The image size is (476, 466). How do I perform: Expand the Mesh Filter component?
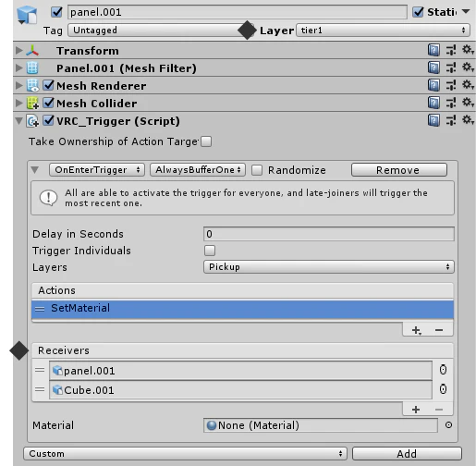19,67
